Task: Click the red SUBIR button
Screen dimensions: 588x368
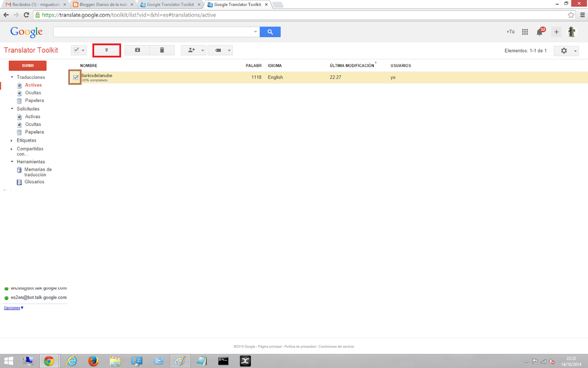Action: point(27,65)
